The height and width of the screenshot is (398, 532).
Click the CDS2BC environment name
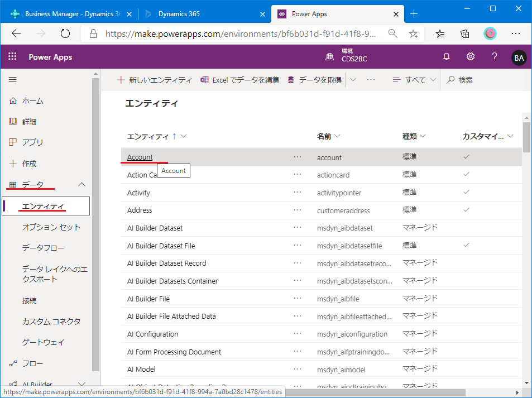(x=354, y=59)
